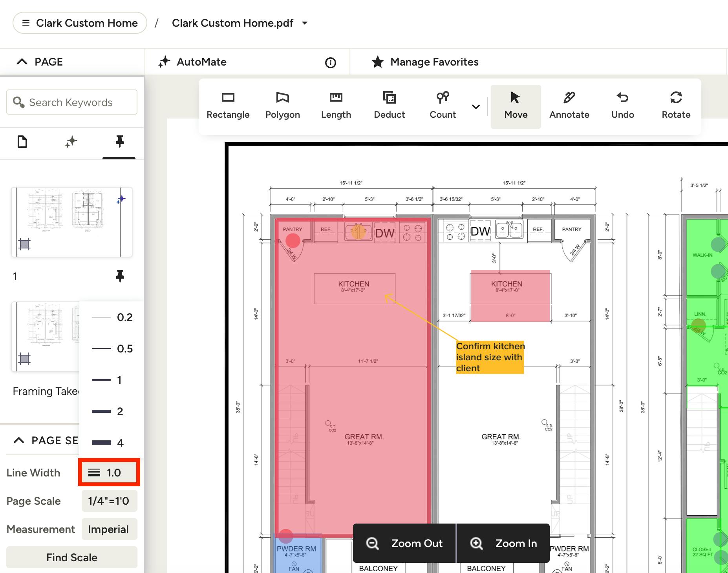The image size is (728, 573).
Task: Click the sparkle icon on page 1 thumbnail
Action: tap(121, 199)
